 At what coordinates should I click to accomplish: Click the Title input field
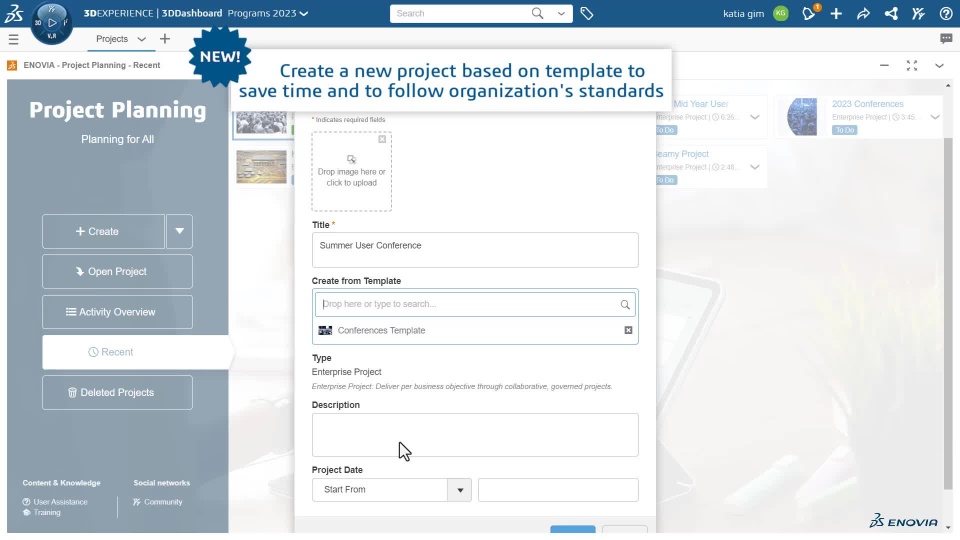point(475,250)
